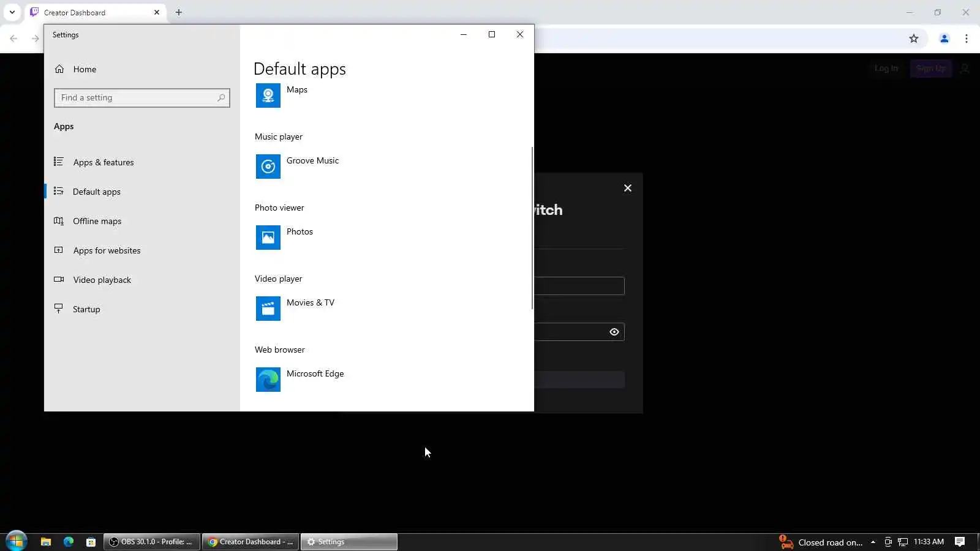This screenshot has width=980, height=551.
Task: Bookmark this page with the star icon
Action: tap(914, 39)
